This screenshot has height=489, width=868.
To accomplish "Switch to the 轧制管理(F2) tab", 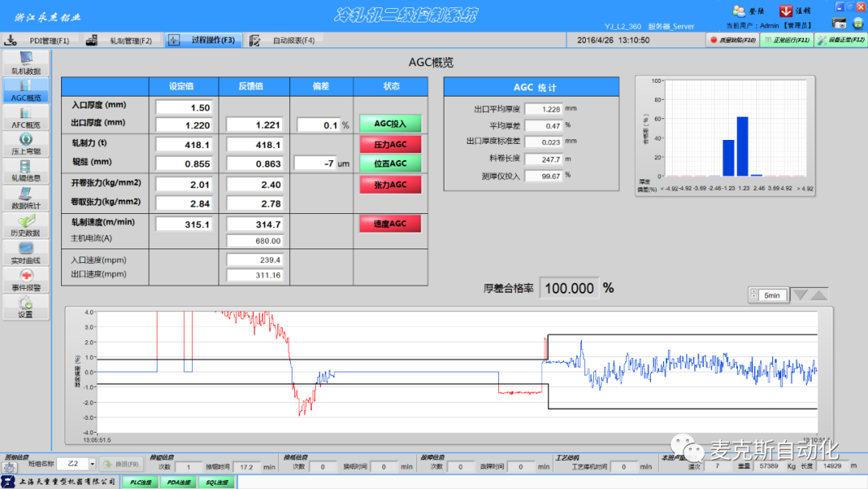I will click(121, 40).
